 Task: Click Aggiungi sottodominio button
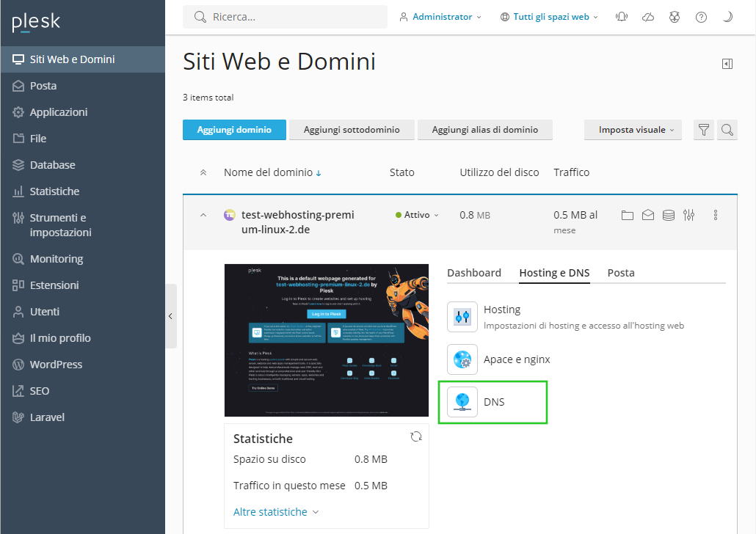coord(352,130)
